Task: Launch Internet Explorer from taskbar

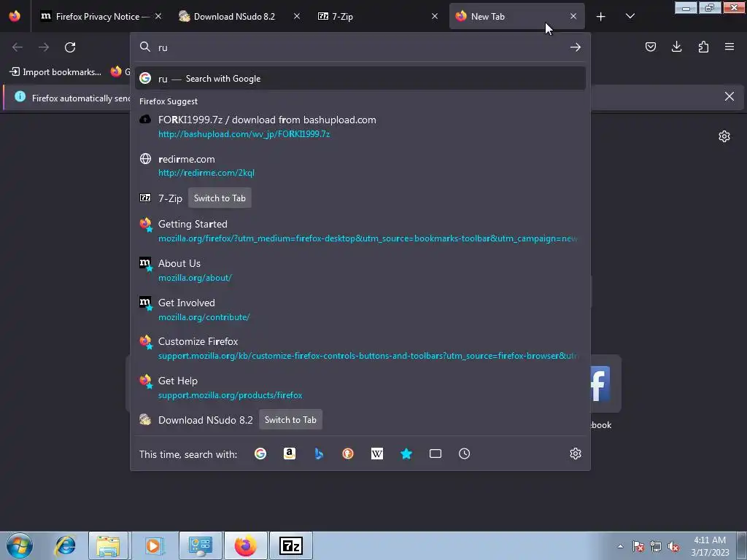Action: [x=65, y=545]
